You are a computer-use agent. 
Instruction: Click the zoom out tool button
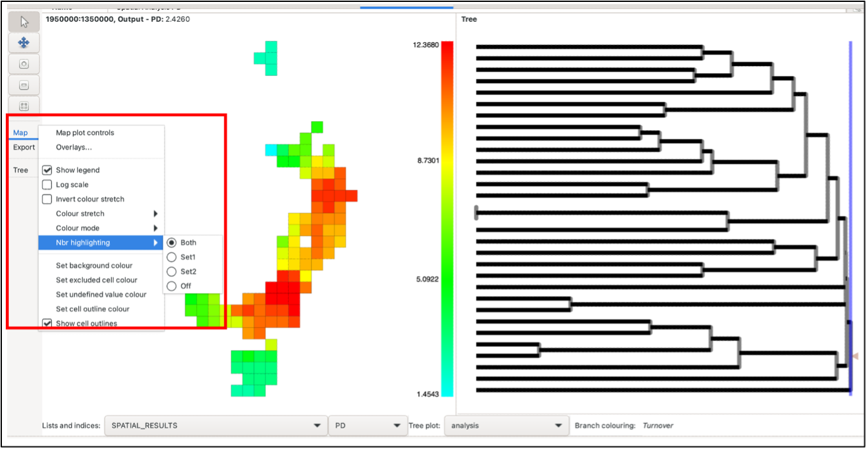click(x=24, y=85)
